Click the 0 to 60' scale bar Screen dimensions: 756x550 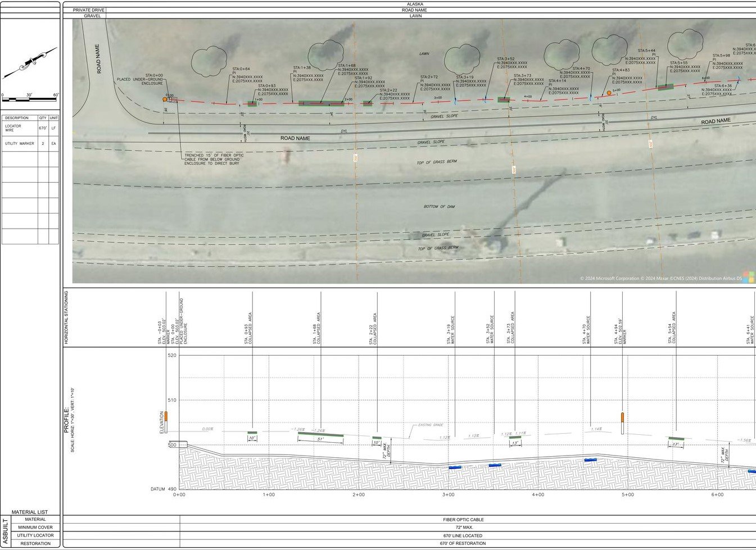coord(30,98)
